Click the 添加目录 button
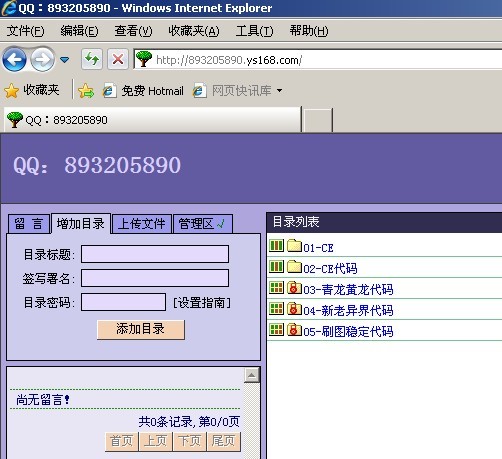The width and height of the screenshot is (502, 459). 141,329
